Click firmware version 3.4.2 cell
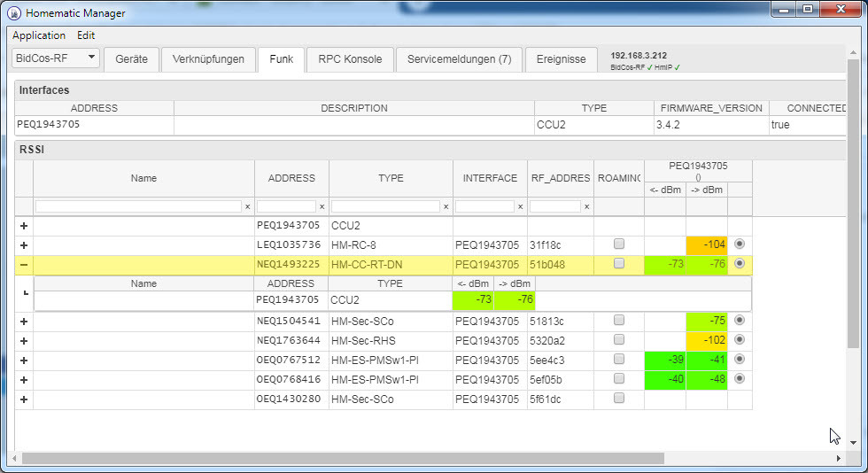Image resolution: width=868 pixels, height=473 pixels. [711, 125]
